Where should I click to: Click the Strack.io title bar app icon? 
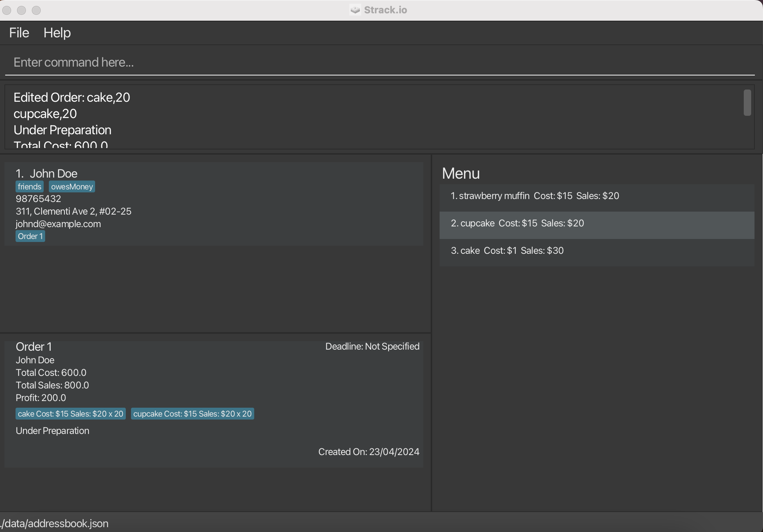point(355,10)
